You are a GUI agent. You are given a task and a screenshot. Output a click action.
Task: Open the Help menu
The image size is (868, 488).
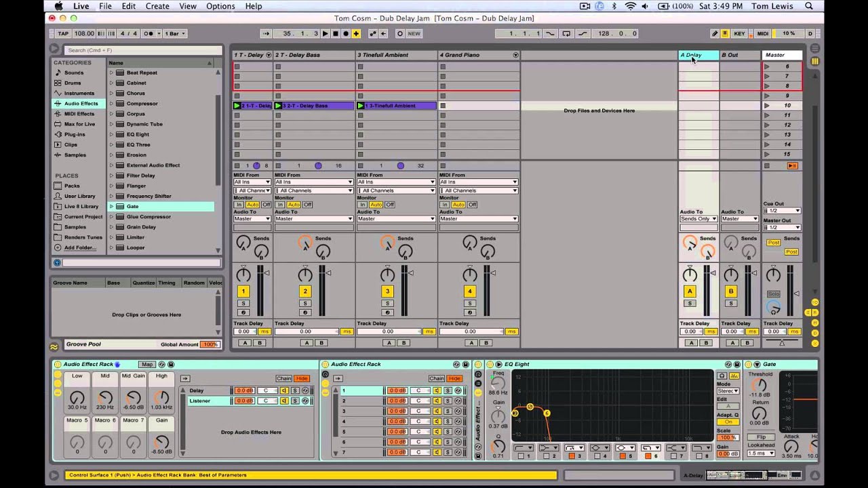pyautogui.click(x=254, y=6)
